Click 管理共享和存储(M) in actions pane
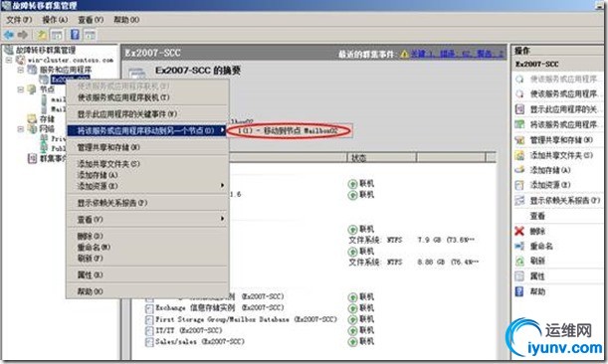The height and width of the screenshot is (364, 608). coord(561,140)
